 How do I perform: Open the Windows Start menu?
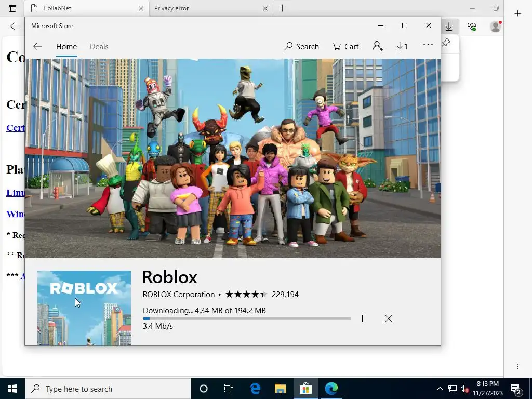(x=12, y=389)
